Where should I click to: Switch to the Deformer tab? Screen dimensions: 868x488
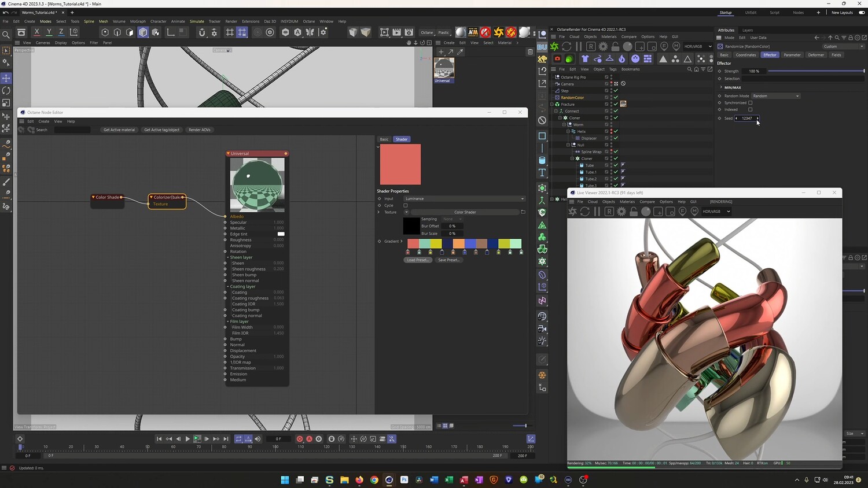(x=816, y=55)
